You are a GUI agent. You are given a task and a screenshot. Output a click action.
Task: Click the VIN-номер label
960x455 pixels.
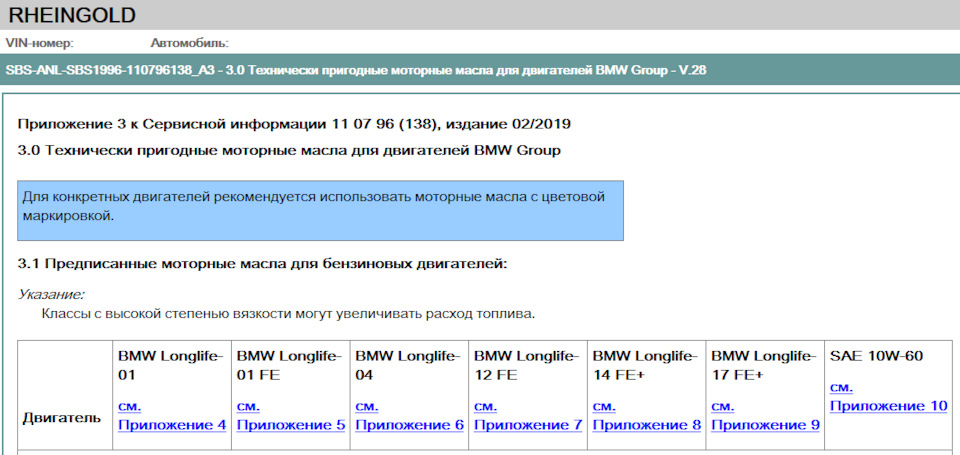(x=39, y=43)
